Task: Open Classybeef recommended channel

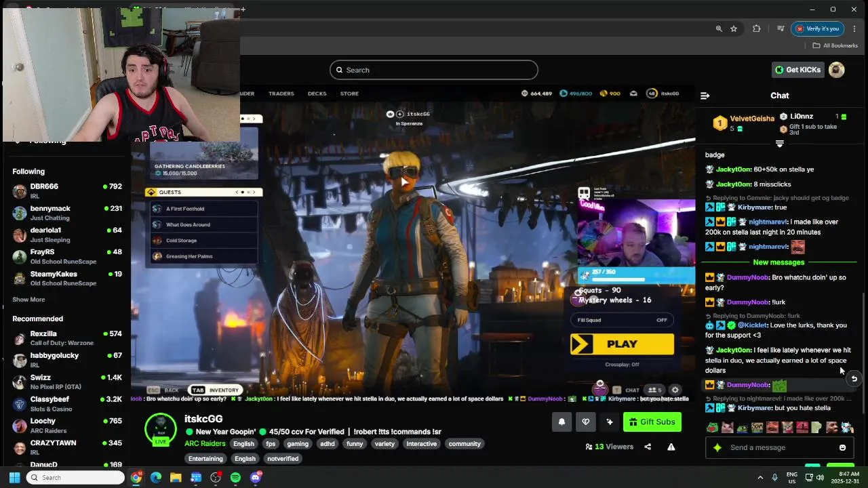Action: click(x=66, y=403)
